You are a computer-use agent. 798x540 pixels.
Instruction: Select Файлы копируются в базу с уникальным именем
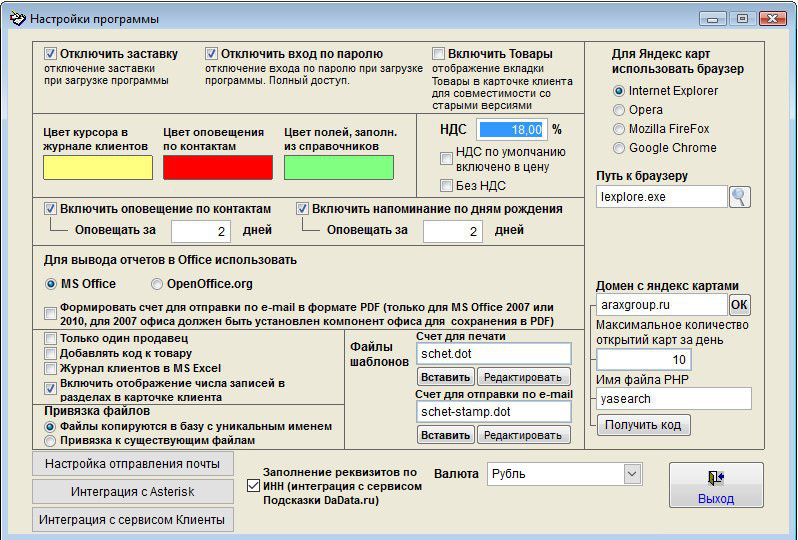coord(50,427)
